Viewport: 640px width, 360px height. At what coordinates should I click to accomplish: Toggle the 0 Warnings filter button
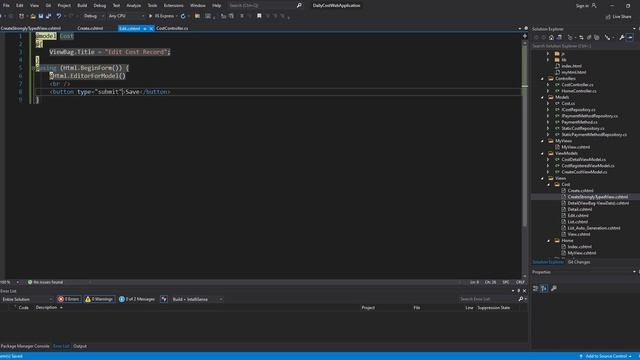pyautogui.click(x=99, y=299)
